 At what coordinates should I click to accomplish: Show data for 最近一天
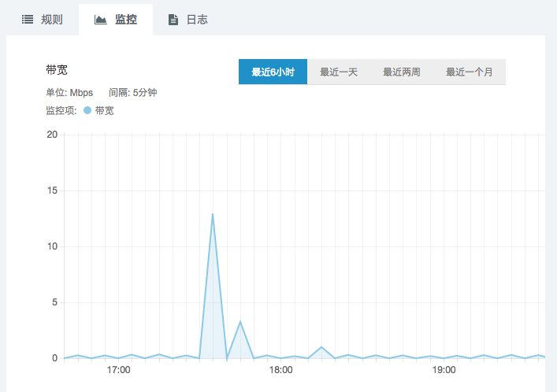339,72
